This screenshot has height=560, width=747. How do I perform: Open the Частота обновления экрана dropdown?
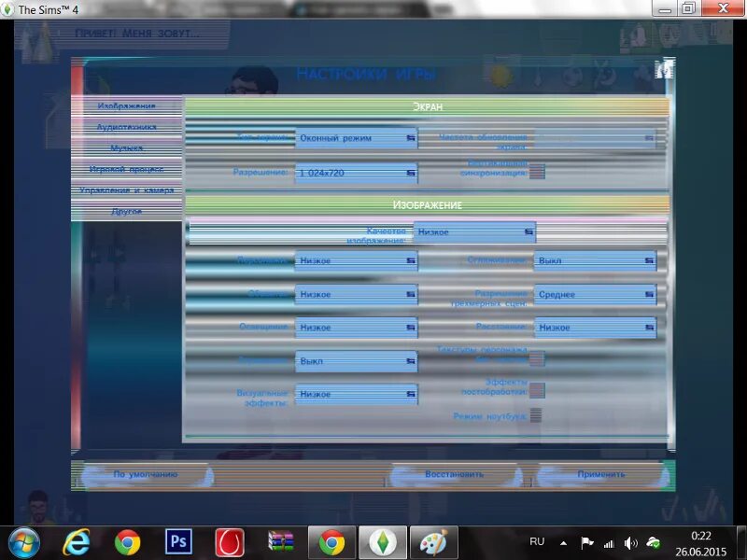(x=596, y=138)
